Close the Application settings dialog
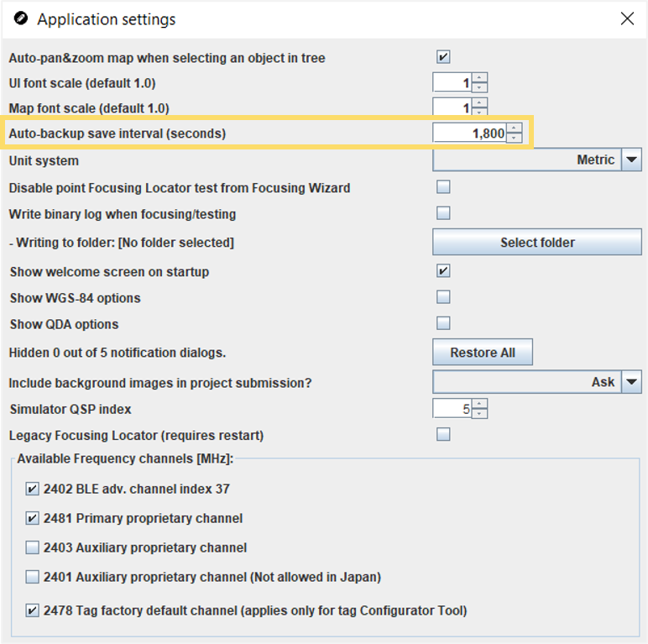Viewport: 648px width, 644px height. [627, 18]
